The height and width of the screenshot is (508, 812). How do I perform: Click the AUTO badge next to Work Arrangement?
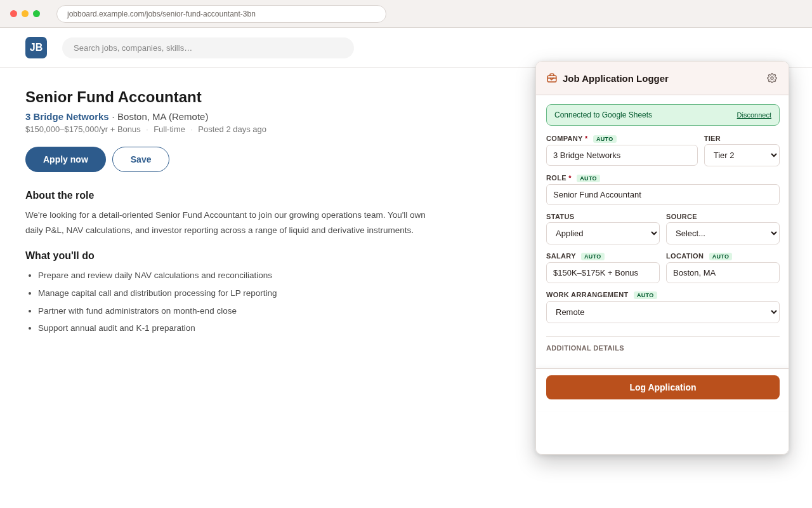coord(645,295)
